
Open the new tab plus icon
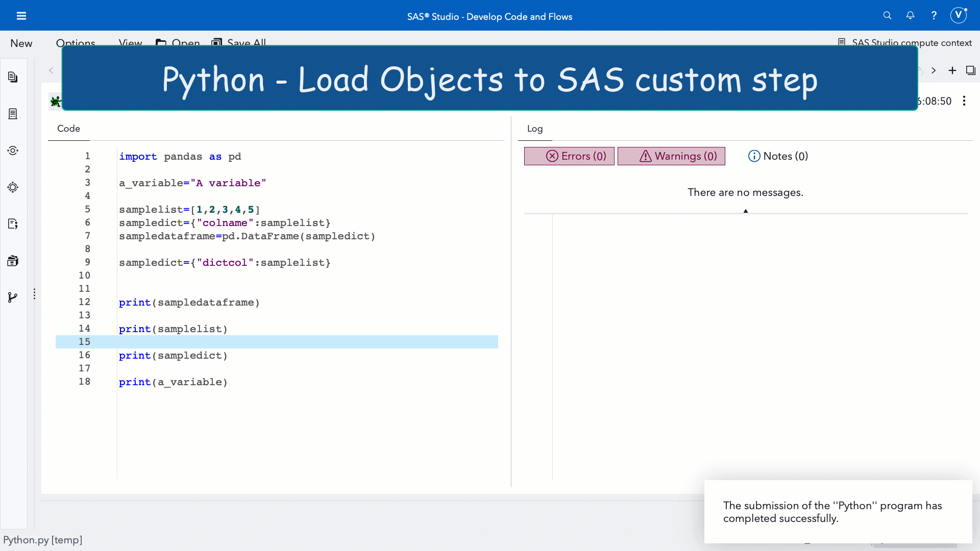click(x=952, y=70)
